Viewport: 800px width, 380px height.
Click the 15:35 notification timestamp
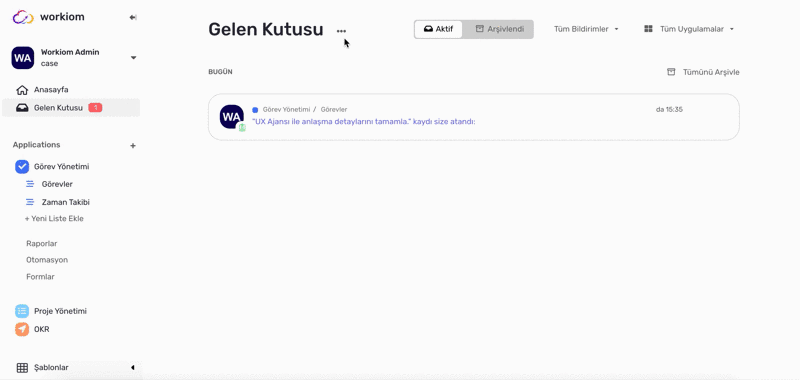(x=669, y=110)
